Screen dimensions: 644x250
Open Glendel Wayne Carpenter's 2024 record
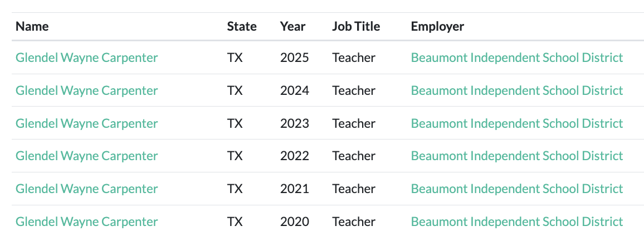(87, 90)
